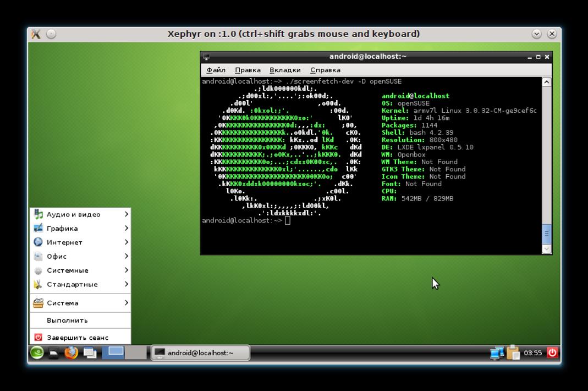
Task: Expand the Система submenu
Action: click(x=81, y=303)
